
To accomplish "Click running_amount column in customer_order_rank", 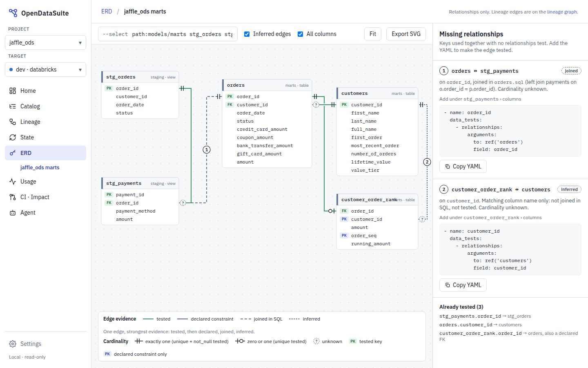I will [x=371, y=244].
